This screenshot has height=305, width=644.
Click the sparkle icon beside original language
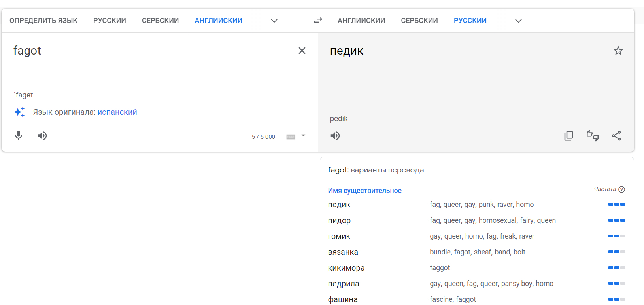(19, 112)
